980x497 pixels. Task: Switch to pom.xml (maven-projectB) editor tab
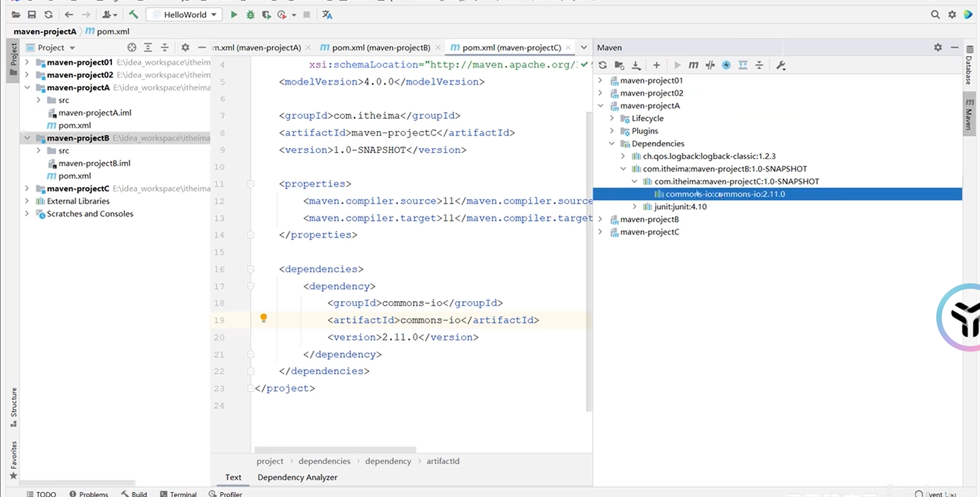click(x=381, y=47)
